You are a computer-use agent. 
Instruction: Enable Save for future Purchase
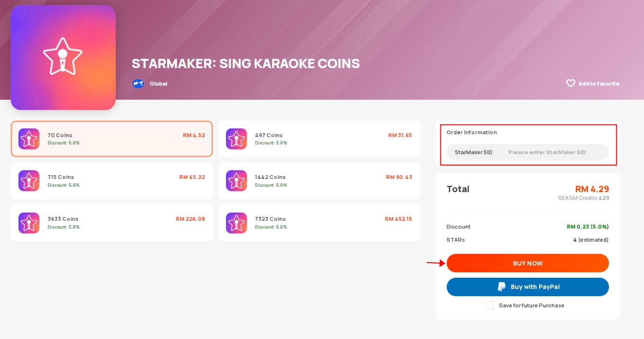(489, 305)
